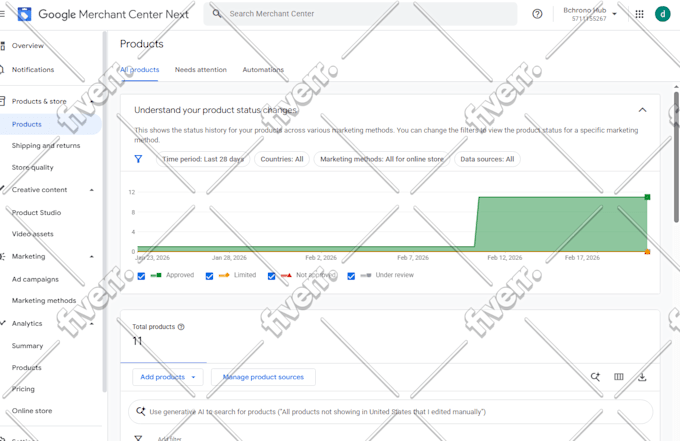This screenshot has width=680, height=441.
Task: Open Notifications in the sidebar
Action: tap(33, 69)
